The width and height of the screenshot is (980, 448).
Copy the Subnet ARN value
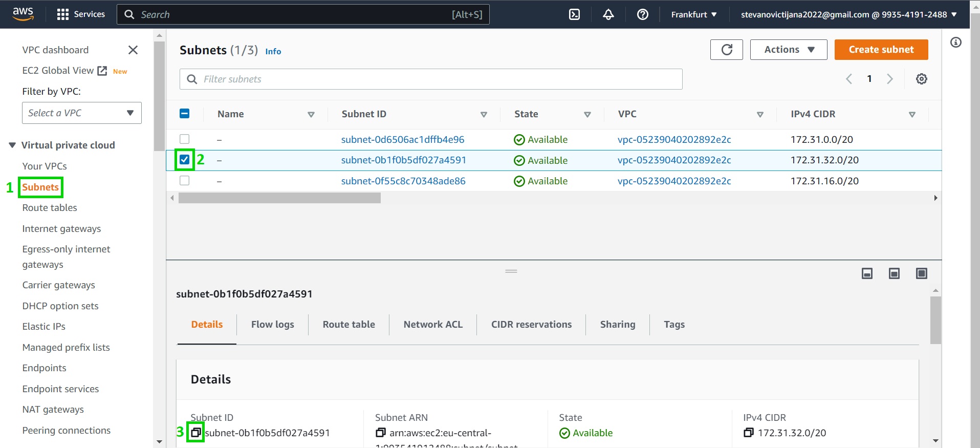[380, 433]
